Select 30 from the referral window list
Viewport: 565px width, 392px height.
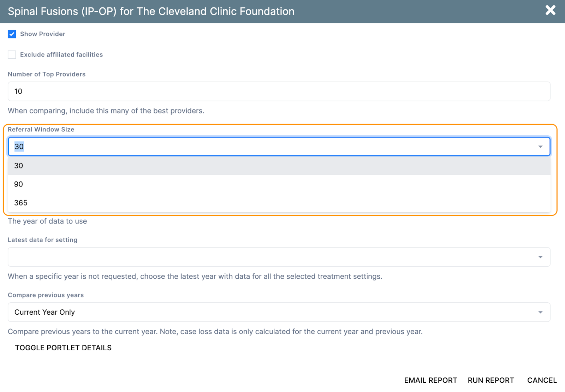click(x=279, y=166)
